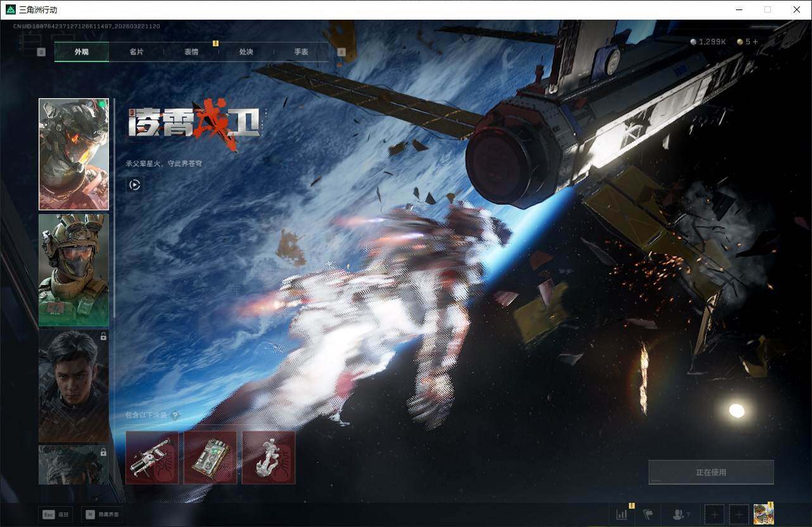Click the 1,299K currency balance

tap(708, 42)
